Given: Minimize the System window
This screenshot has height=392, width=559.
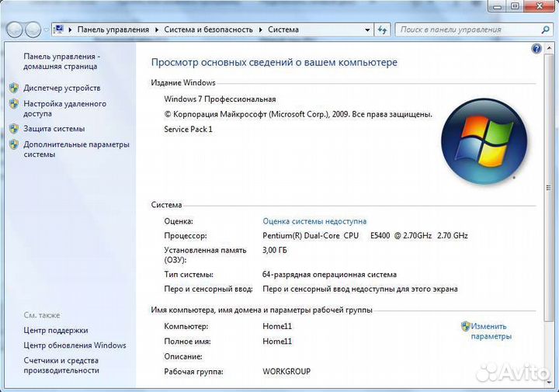Looking at the screenshot, I should [498, 6].
